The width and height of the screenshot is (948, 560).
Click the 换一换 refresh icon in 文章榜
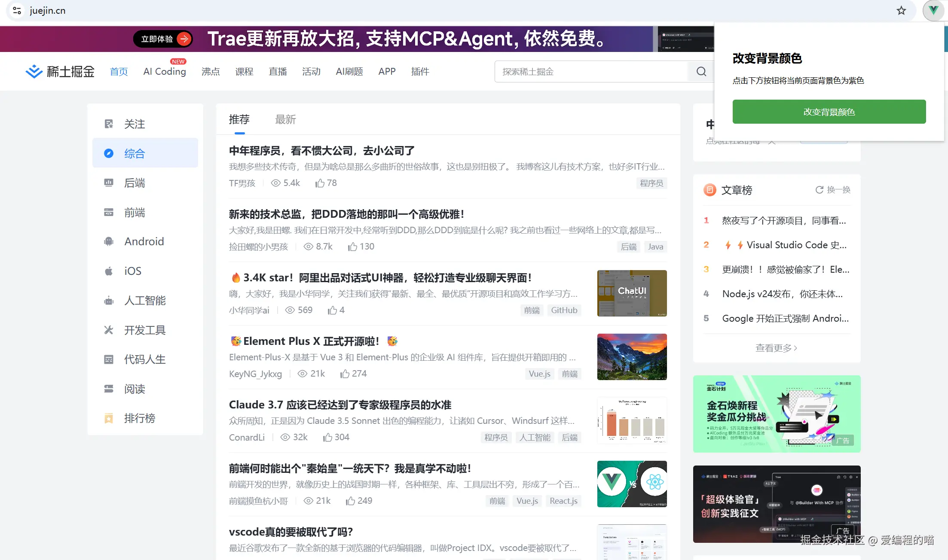tap(819, 190)
